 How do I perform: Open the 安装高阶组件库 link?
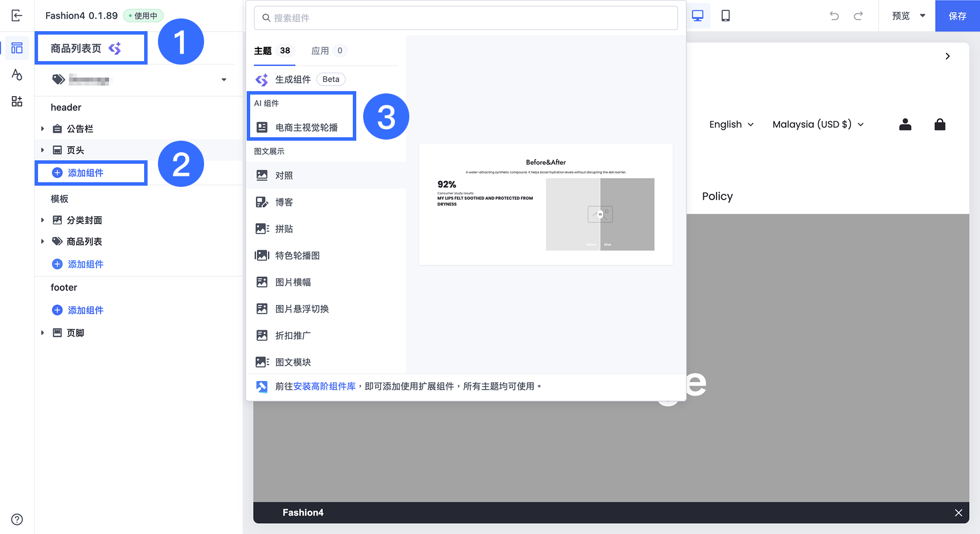click(x=325, y=386)
